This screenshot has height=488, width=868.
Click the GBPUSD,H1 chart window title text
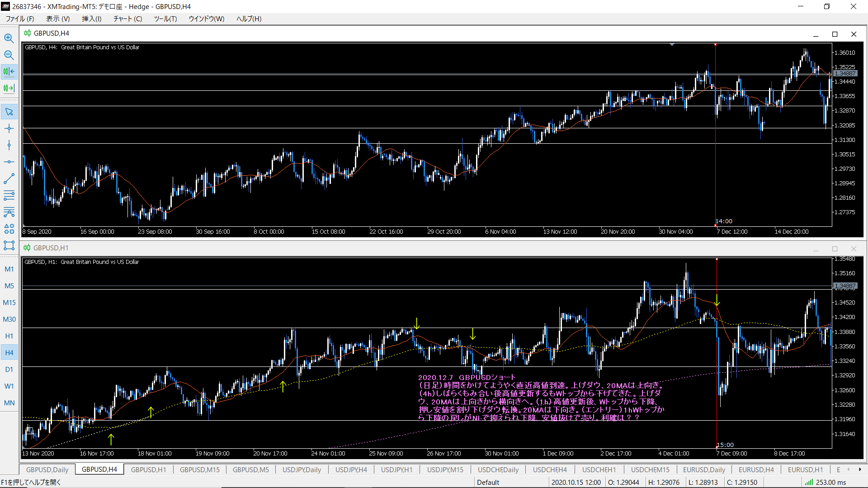(x=51, y=248)
